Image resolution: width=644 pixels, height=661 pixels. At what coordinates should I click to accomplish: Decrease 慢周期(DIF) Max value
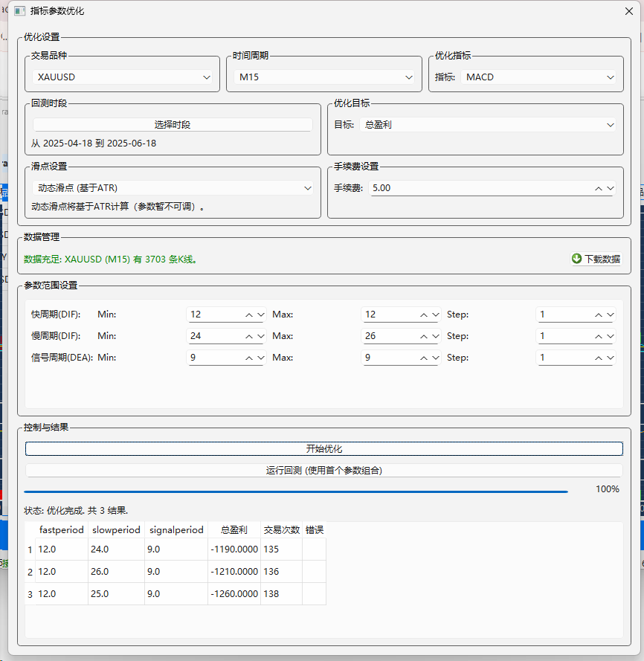[436, 336]
